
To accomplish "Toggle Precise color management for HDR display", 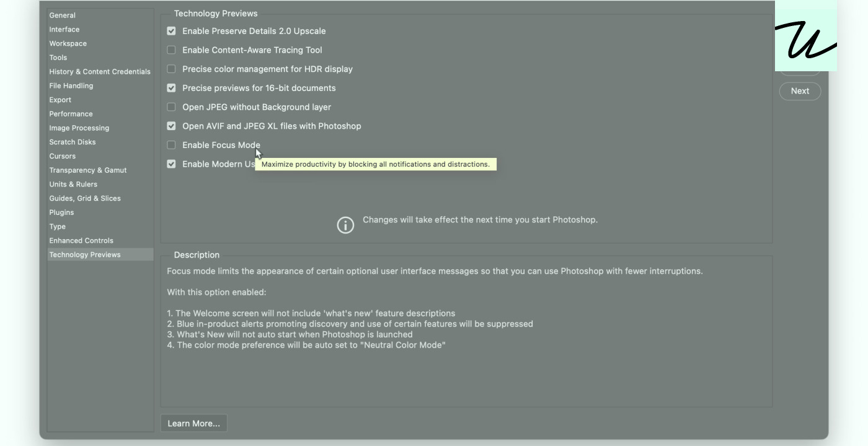I will [171, 69].
